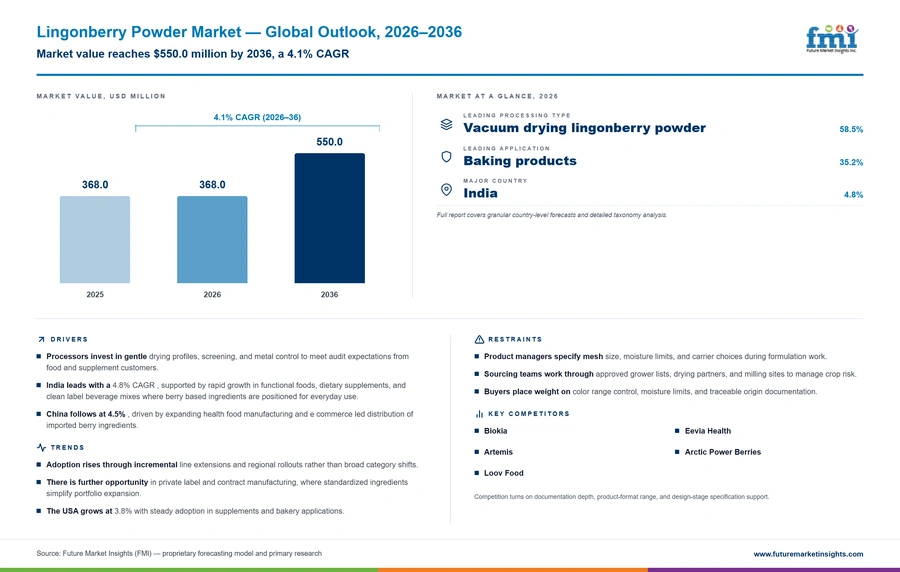Click the 58.5% share value
This screenshot has width=900, height=572.
click(x=851, y=130)
